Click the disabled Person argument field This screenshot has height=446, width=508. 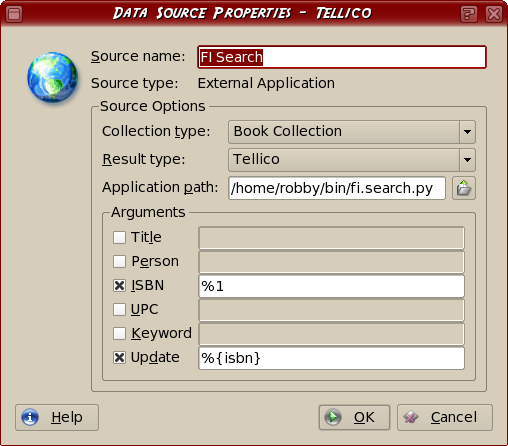click(x=332, y=262)
